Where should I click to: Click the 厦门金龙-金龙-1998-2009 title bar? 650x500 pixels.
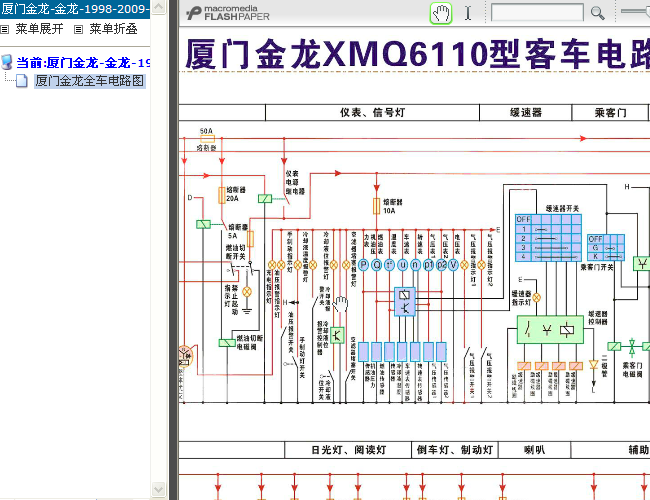[x=75, y=8]
